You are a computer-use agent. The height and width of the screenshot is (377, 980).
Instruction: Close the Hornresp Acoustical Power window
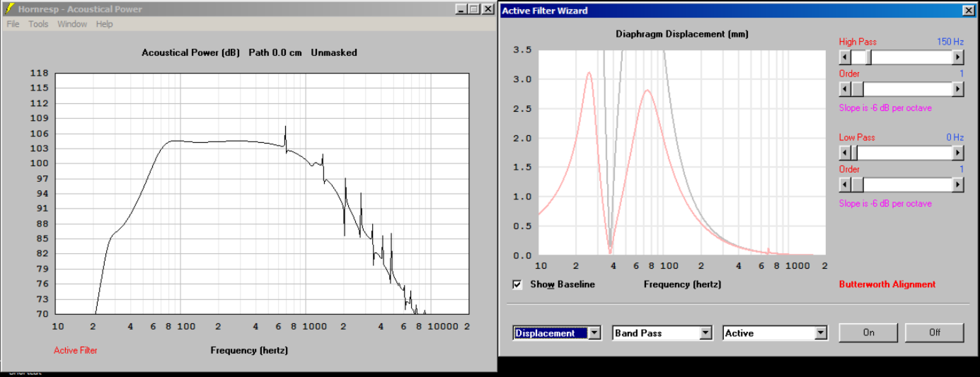click(488, 9)
